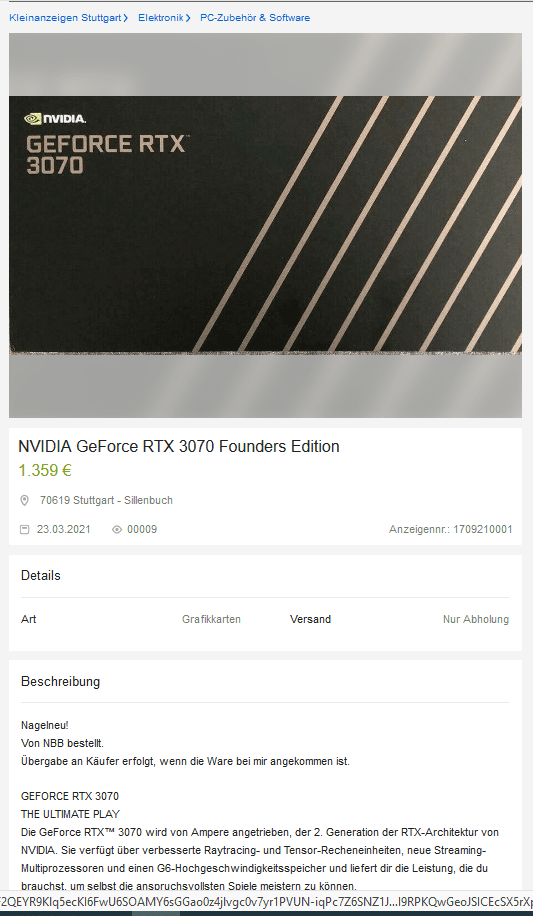Click the location pin icon
Image resolution: width=533 pixels, height=916 pixels.
25,501
